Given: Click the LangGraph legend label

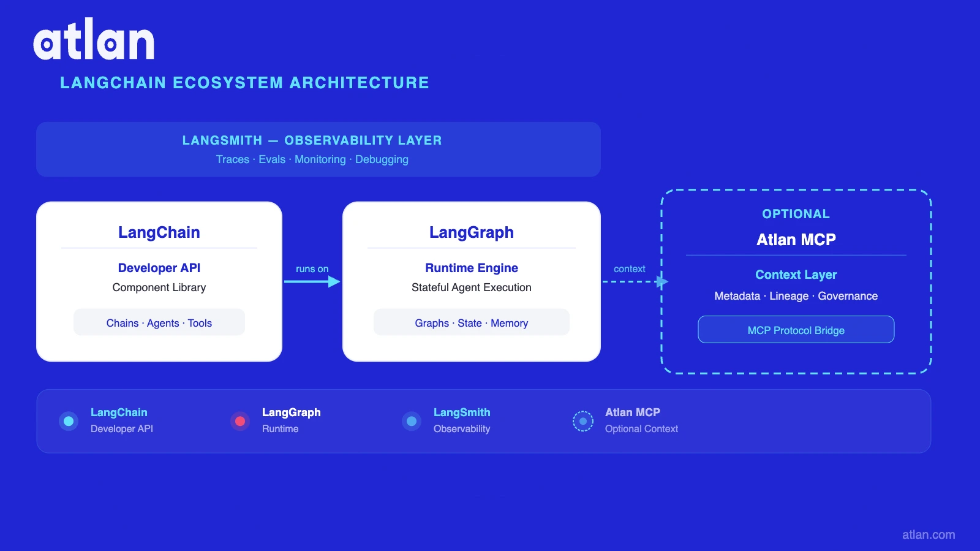Looking at the screenshot, I should tap(292, 412).
